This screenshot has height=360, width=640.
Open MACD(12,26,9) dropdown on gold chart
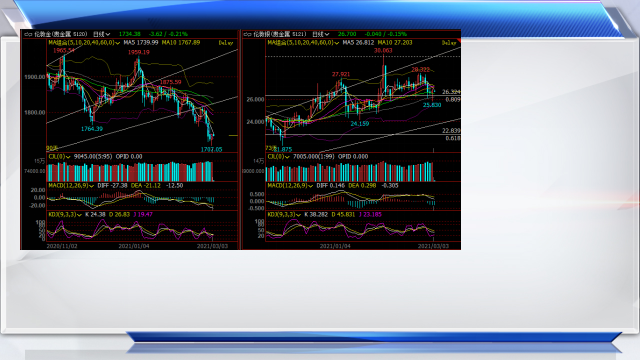click(71, 186)
